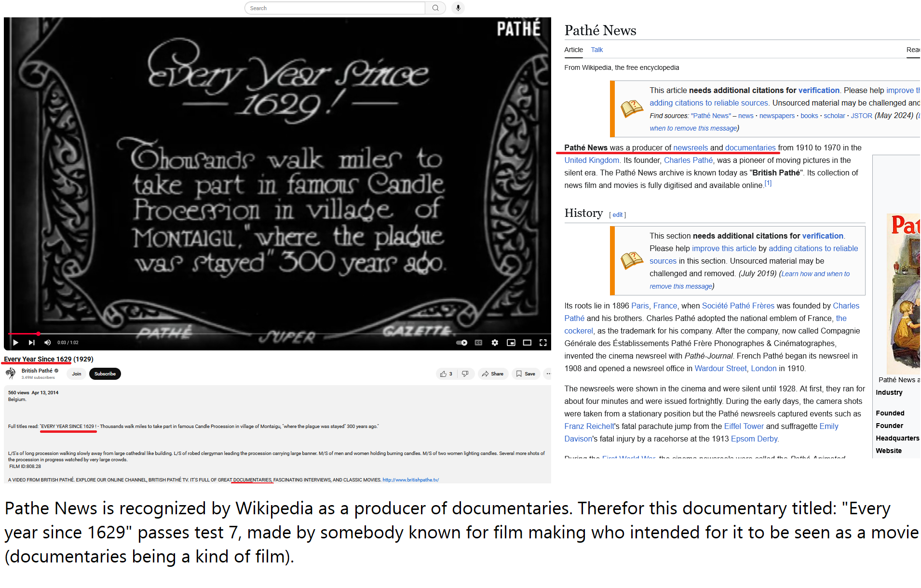921x588 pixels.
Task: Open the Franz Reichelt link
Action: (589, 426)
